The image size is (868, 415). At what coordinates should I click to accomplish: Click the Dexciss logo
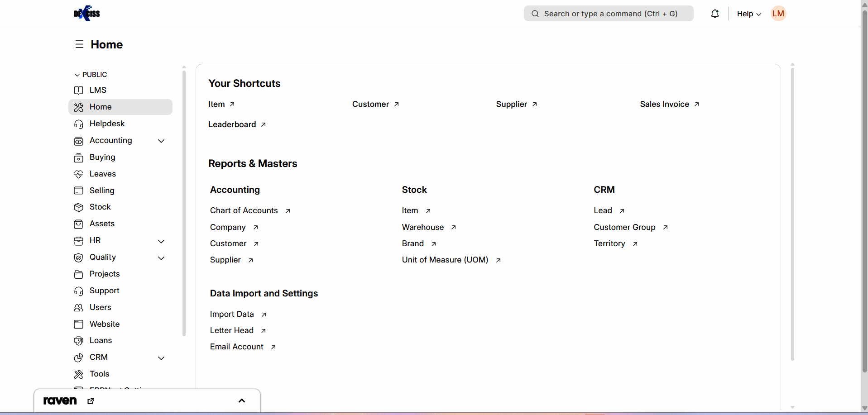click(87, 14)
